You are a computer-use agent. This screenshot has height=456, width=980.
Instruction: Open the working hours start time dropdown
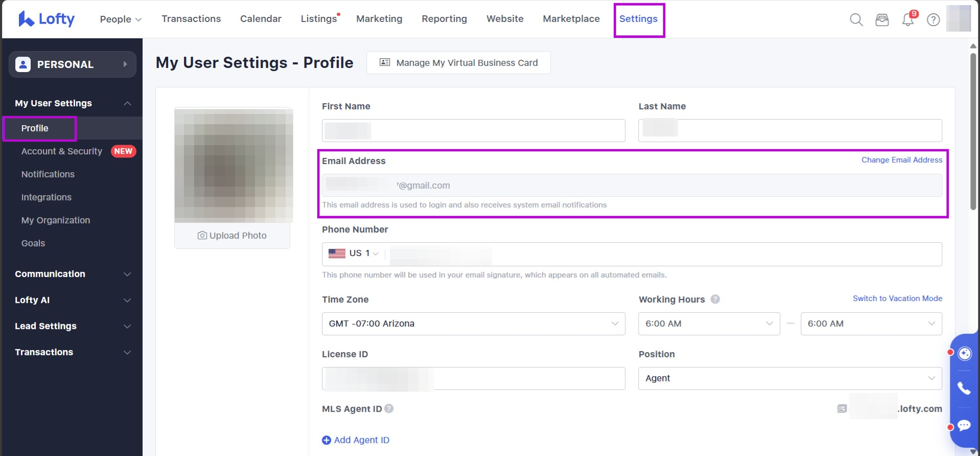[709, 324]
